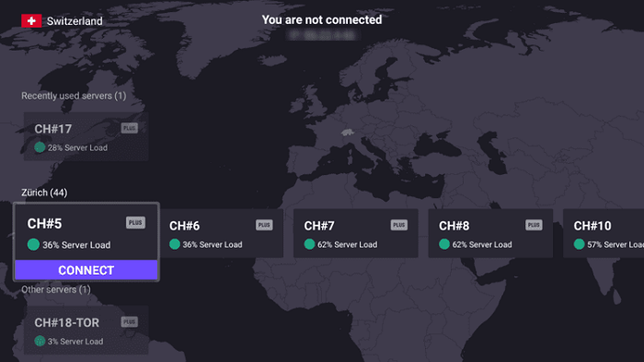The image size is (644, 362).
Task: Click green load indicator of CH#5
Action: pos(33,244)
